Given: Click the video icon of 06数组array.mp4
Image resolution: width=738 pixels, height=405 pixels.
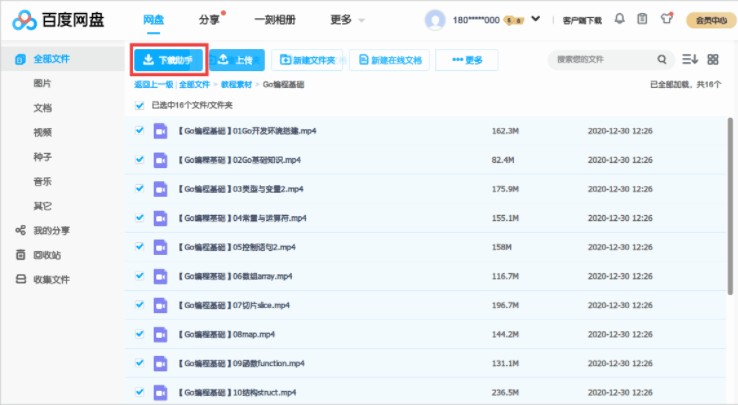Looking at the screenshot, I should click(x=160, y=276).
